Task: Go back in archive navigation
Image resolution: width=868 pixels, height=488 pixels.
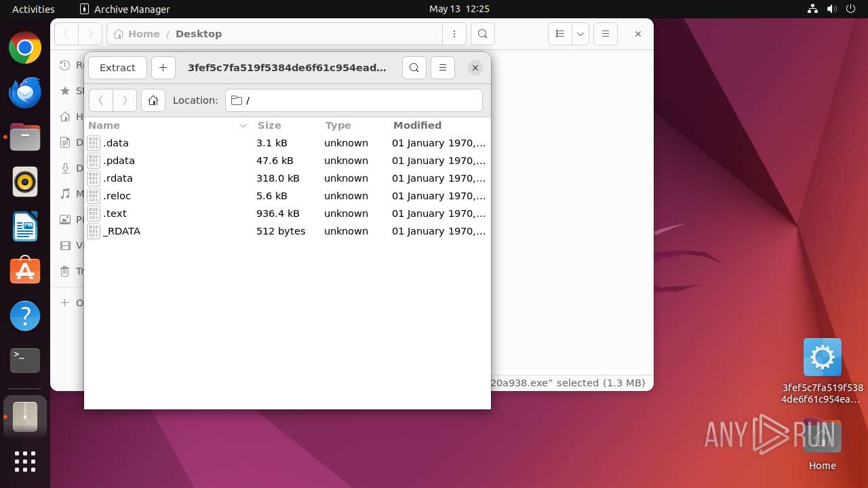Action: [x=101, y=100]
